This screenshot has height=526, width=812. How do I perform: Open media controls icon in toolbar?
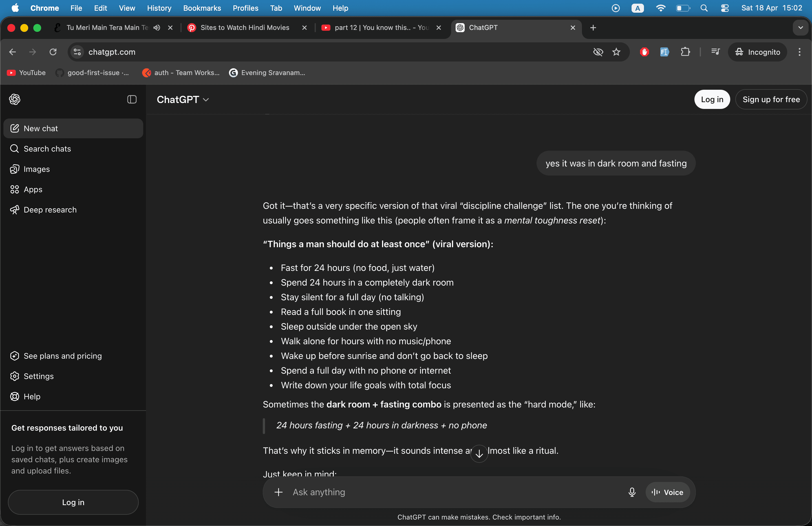pos(716,52)
